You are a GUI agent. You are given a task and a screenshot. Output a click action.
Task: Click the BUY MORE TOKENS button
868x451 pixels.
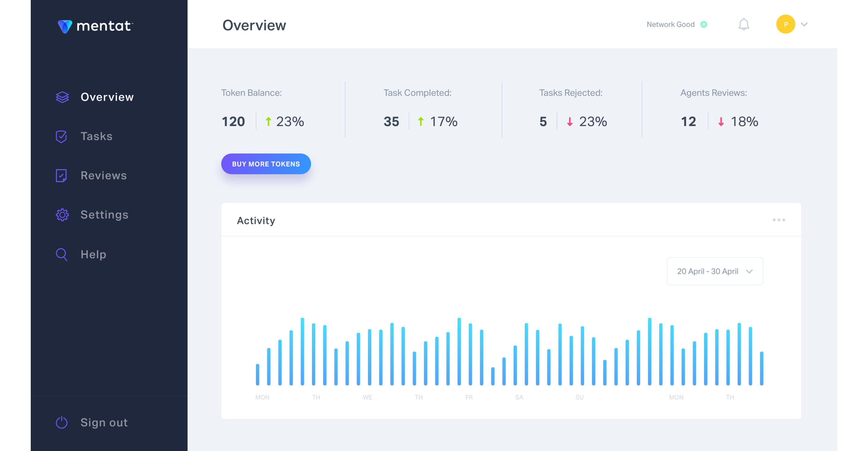pyautogui.click(x=266, y=164)
